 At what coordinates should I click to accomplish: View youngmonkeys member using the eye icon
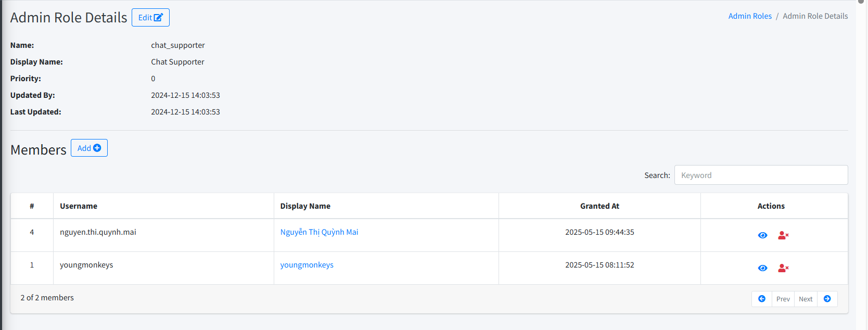pos(762,268)
